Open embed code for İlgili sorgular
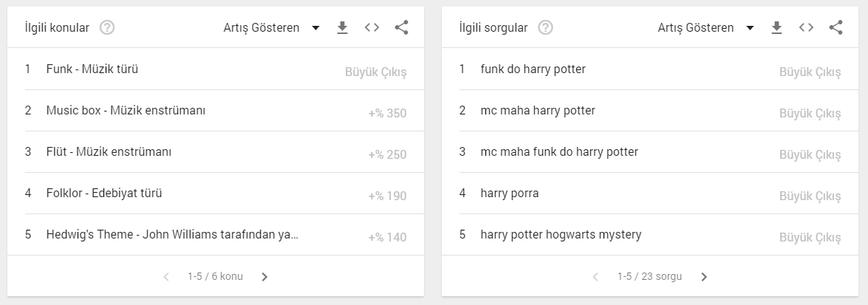This screenshot has height=305, width=868. point(806,27)
